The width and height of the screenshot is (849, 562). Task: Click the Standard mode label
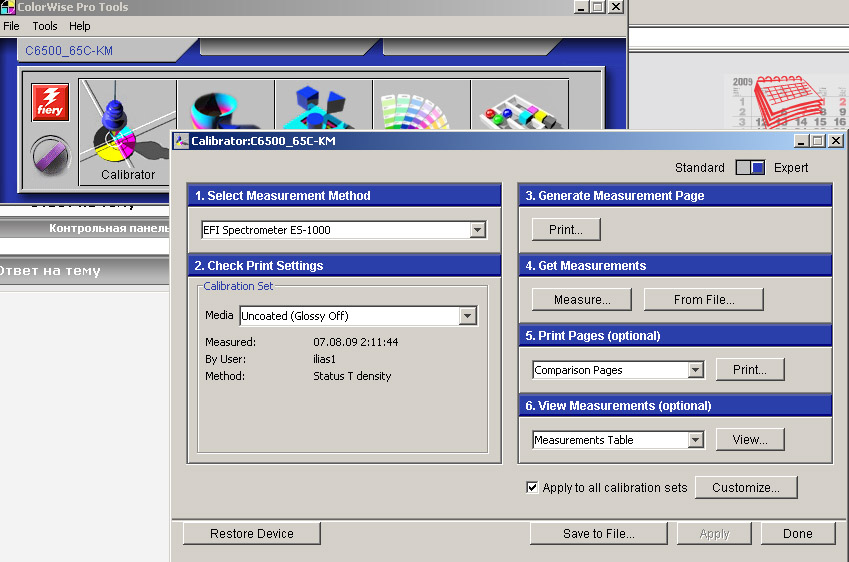click(700, 168)
